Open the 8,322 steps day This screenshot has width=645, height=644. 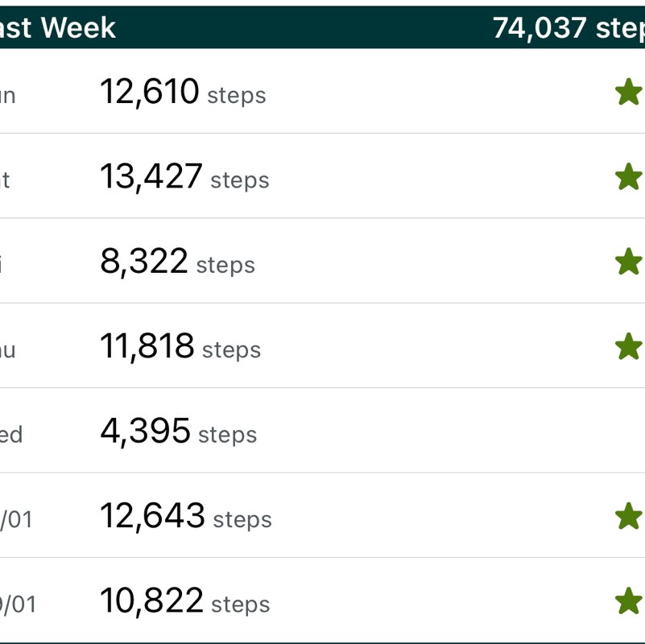pos(177,263)
